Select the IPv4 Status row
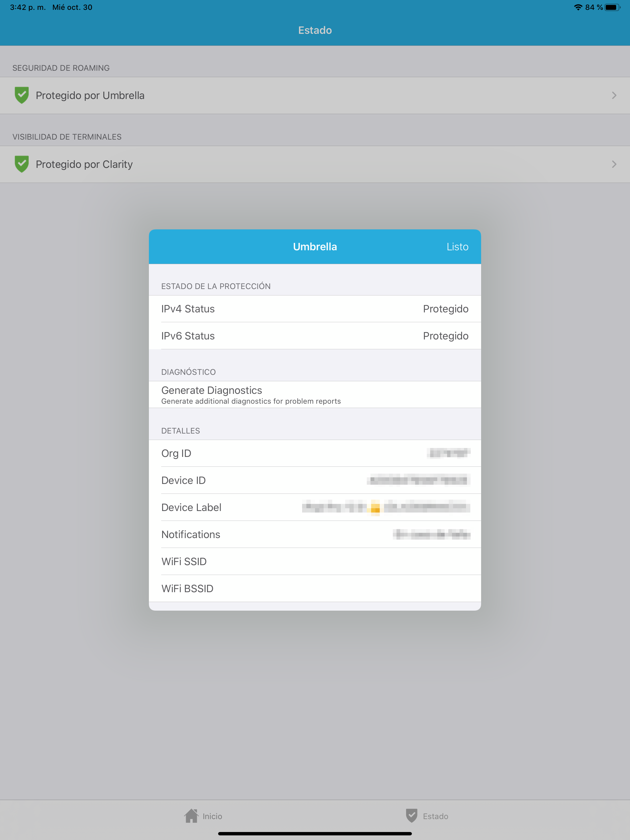The width and height of the screenshot is (630, 840). click(315, 309)
